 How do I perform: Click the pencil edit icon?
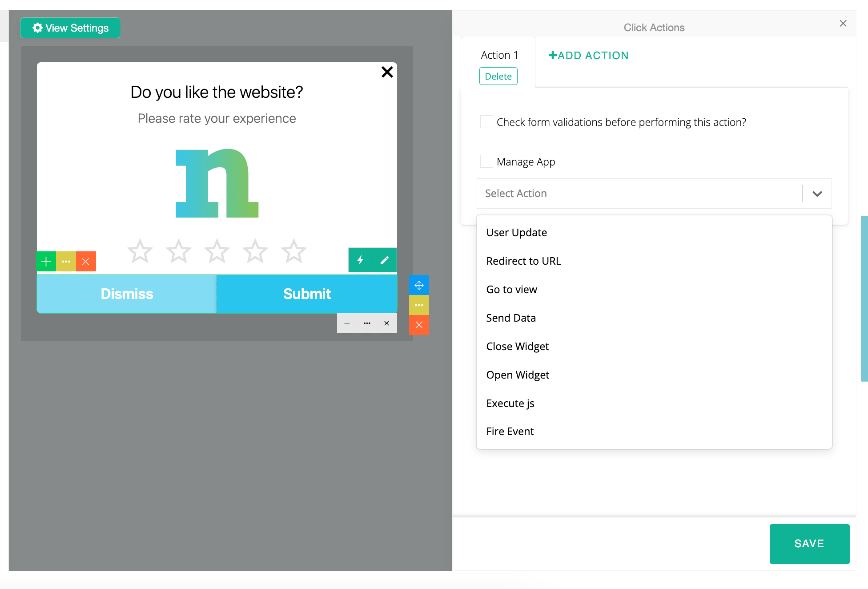[385, 260]
